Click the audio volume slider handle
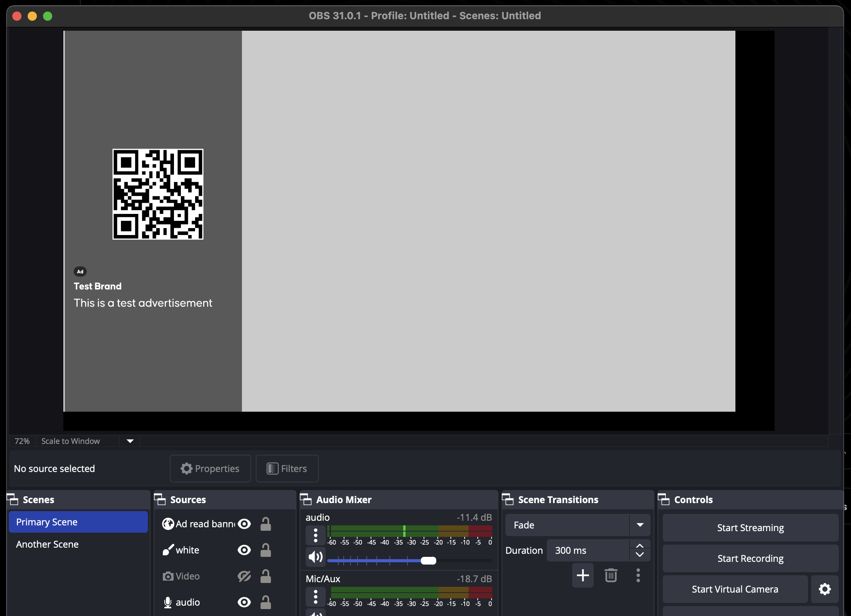 pyautogui.click(x=428, y=561)
